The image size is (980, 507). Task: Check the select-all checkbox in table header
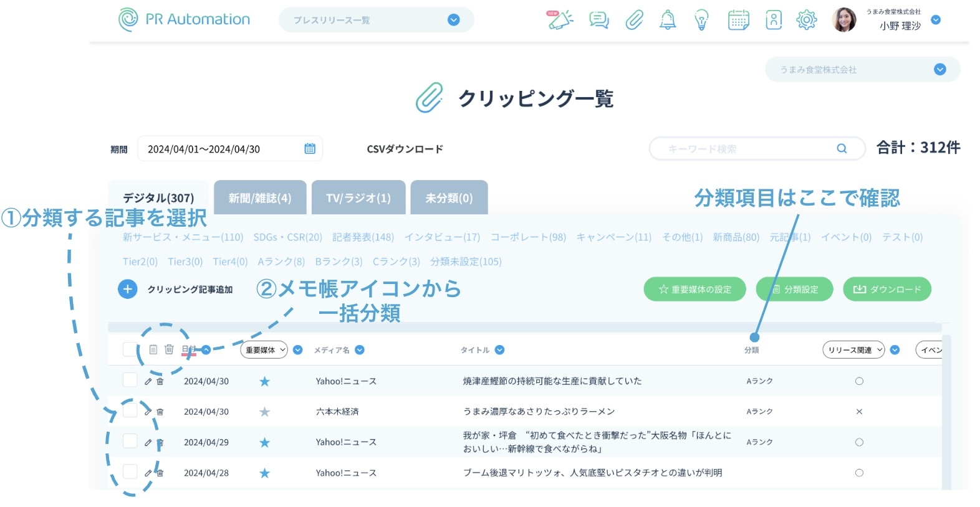click(x=130, y=349)
